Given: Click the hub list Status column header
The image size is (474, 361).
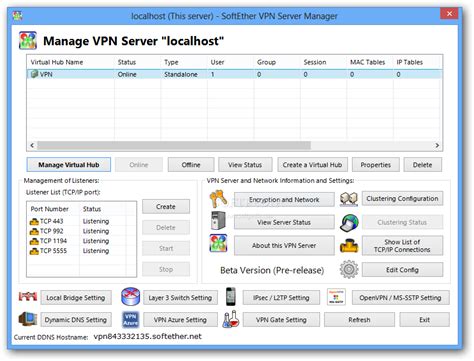Looking at the screenshot, I should [137, 62].
